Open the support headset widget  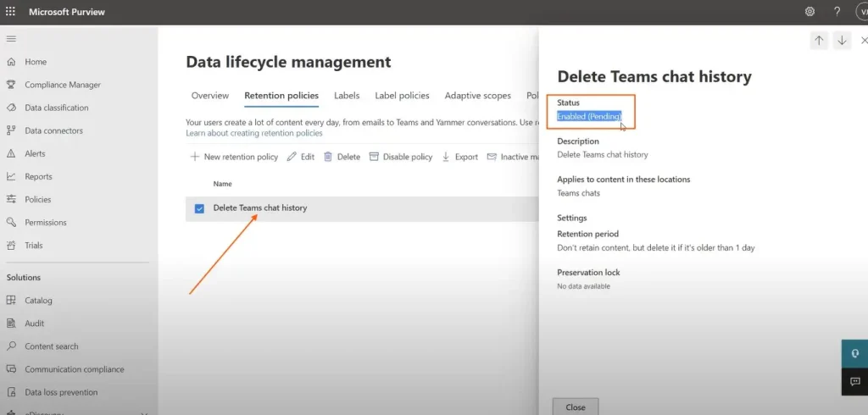(x=854, y=353)
